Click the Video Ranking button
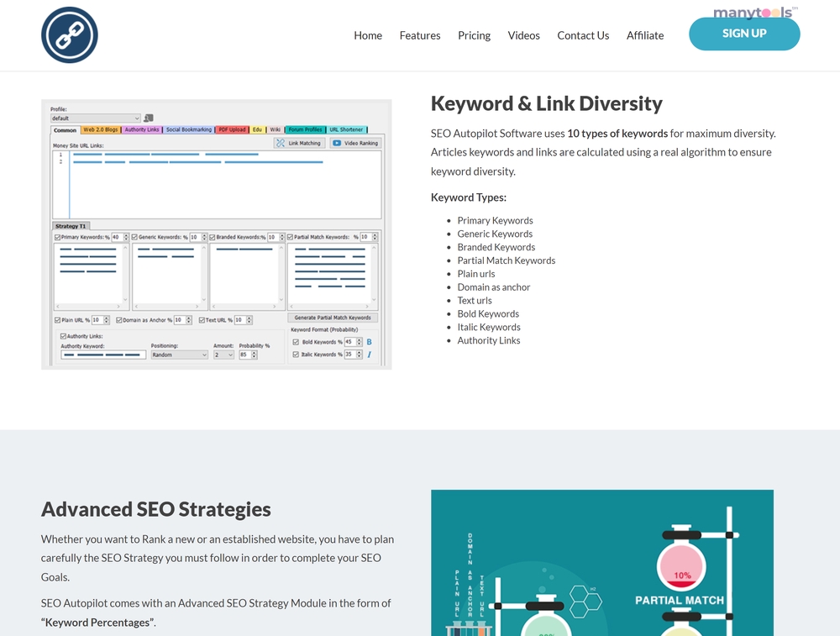This screenshot has width=840, height=636. pyautogui.click(x=355, y=143)
